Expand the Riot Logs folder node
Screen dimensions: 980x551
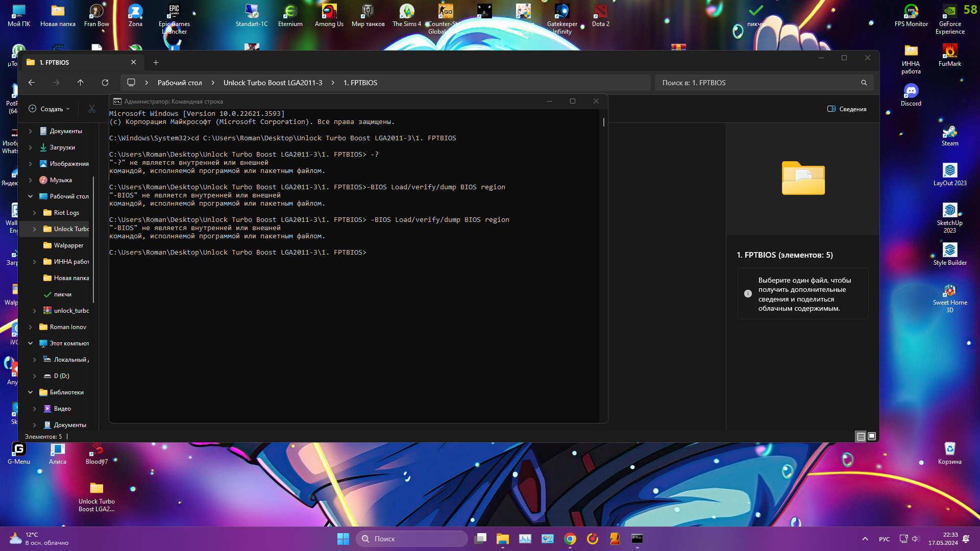[x=34, y=213]
